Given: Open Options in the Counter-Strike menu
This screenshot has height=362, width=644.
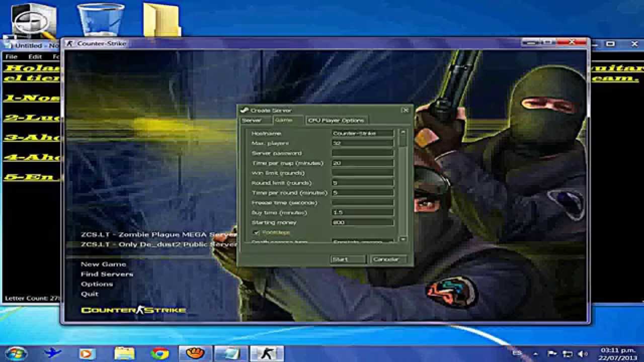Looking at the screenshot, I should point(97,285).
